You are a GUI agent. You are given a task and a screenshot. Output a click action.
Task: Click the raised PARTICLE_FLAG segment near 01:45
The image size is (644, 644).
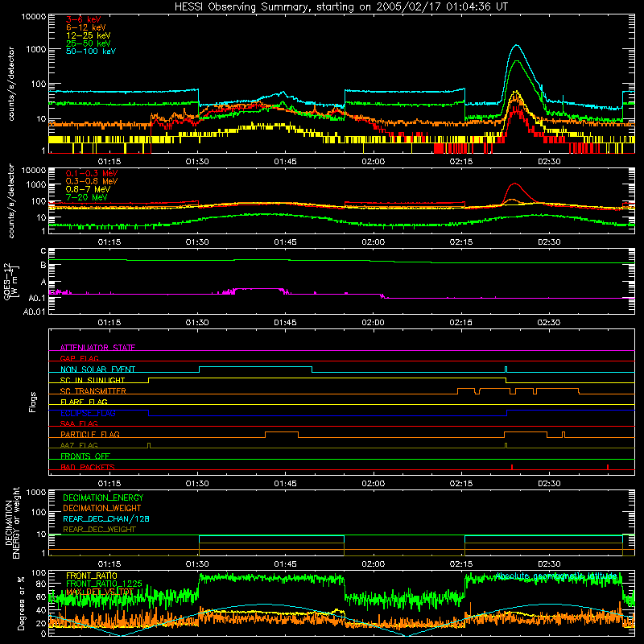(x=282, y=432)
